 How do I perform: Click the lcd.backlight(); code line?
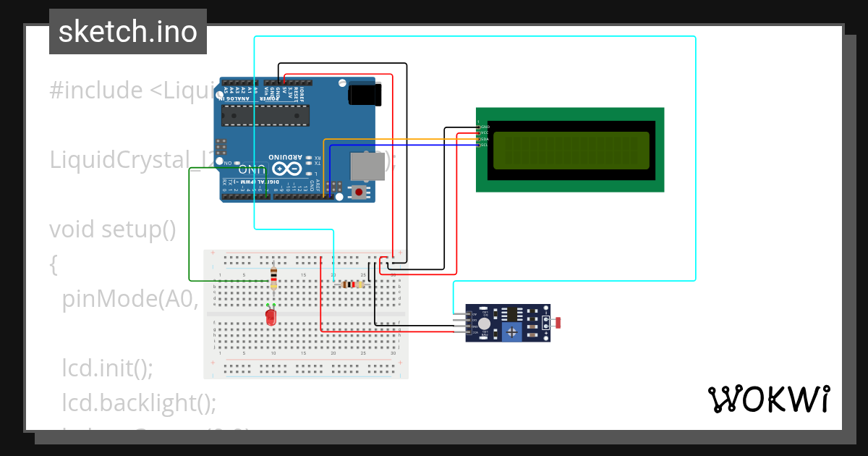click(x=139, y=402)
